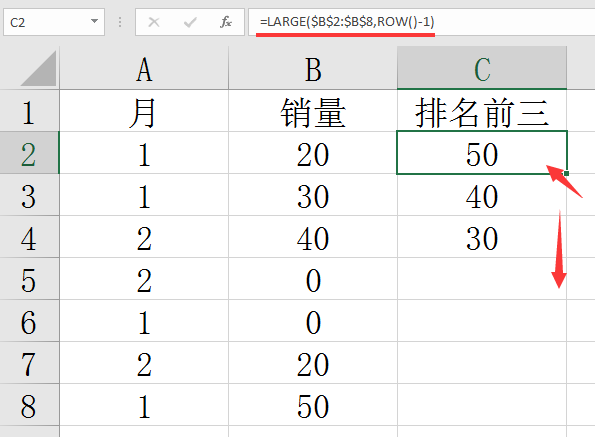The height and width of the screenshot is (437, 595).
Task: Select row 2 header
Action: tap(29, 153)
